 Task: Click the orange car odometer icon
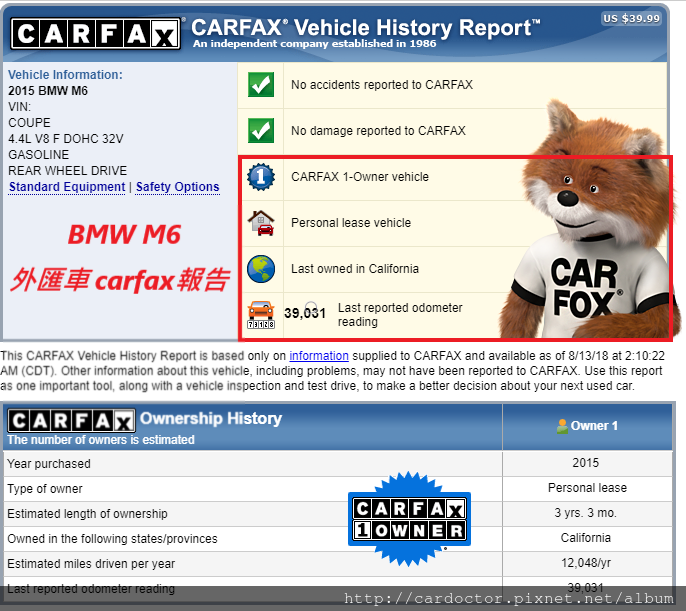(261, 314)
